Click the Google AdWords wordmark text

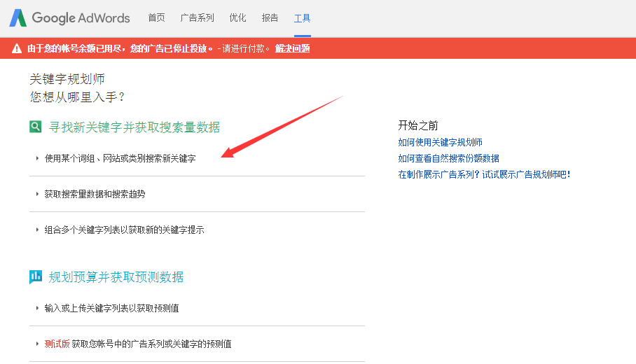pos(81,17)
